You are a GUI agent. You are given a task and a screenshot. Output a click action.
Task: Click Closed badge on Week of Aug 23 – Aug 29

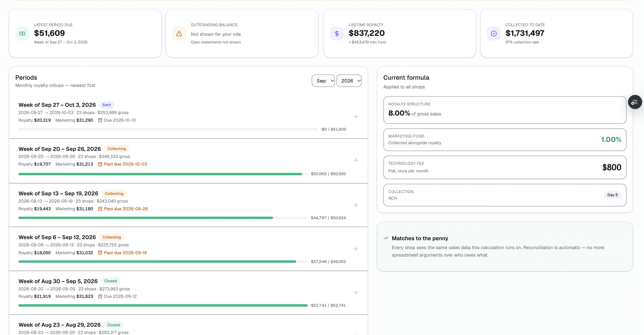[114, 325]
